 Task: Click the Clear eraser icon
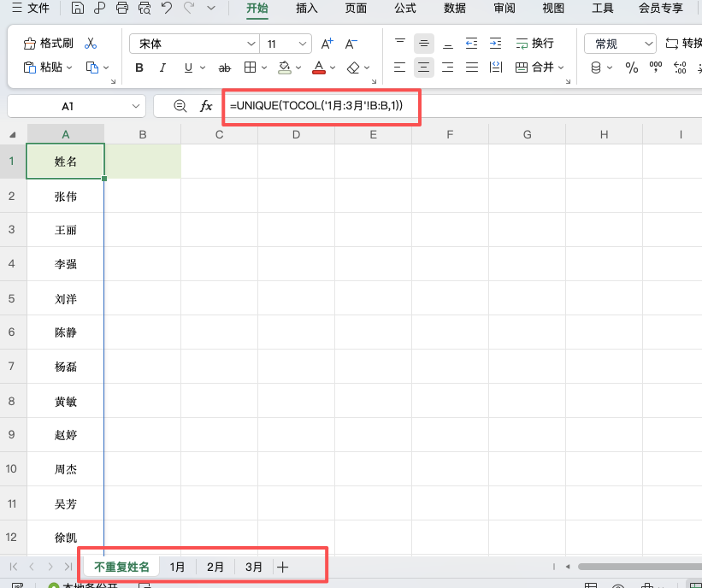pos(353,68)
